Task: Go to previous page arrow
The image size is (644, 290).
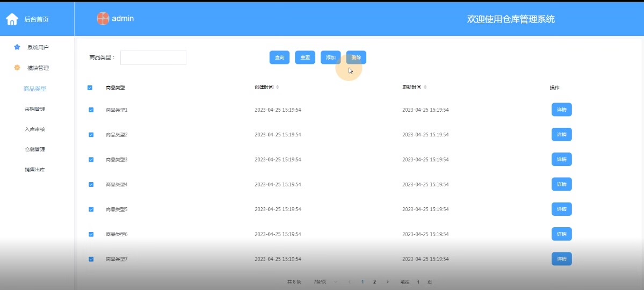Action: 350,282
